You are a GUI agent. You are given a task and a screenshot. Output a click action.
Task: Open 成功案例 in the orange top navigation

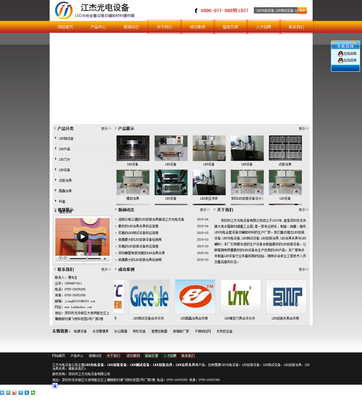[x=197, y=27]
